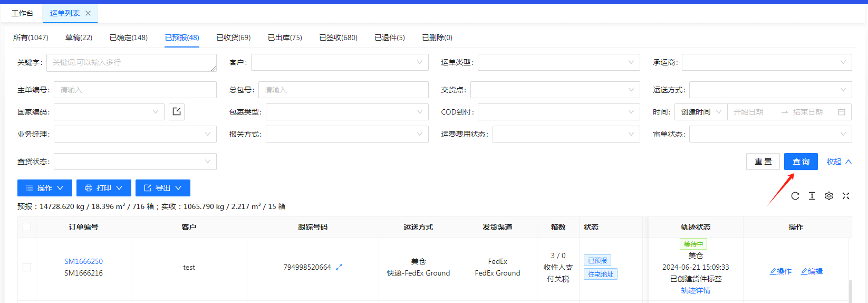
Task: Expand the 承运商 dropdown
Action: 766,62
